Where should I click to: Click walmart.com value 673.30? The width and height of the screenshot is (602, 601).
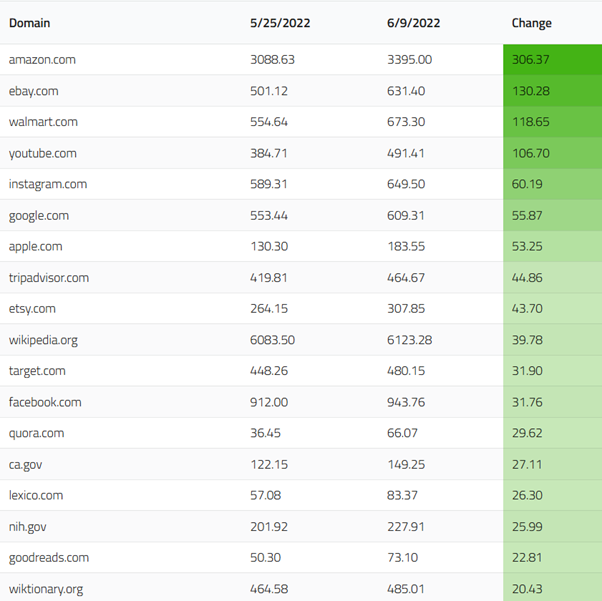[406, 122]
